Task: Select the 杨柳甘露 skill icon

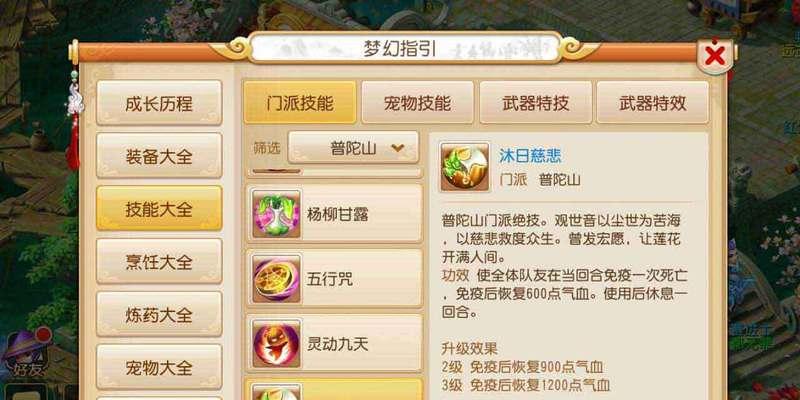Action: (x=276, y=214)
